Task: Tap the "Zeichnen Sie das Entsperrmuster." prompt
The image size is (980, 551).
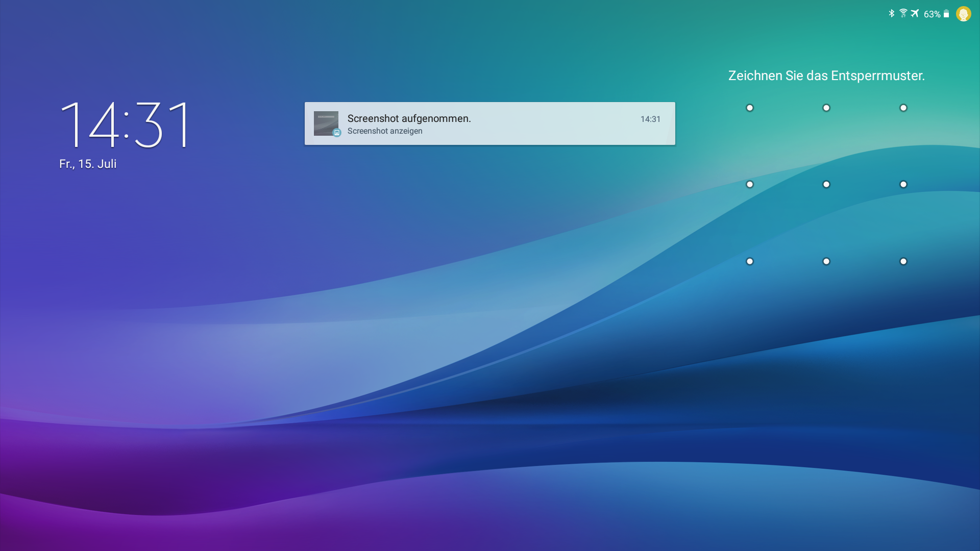Action: (x=826, y=76)
